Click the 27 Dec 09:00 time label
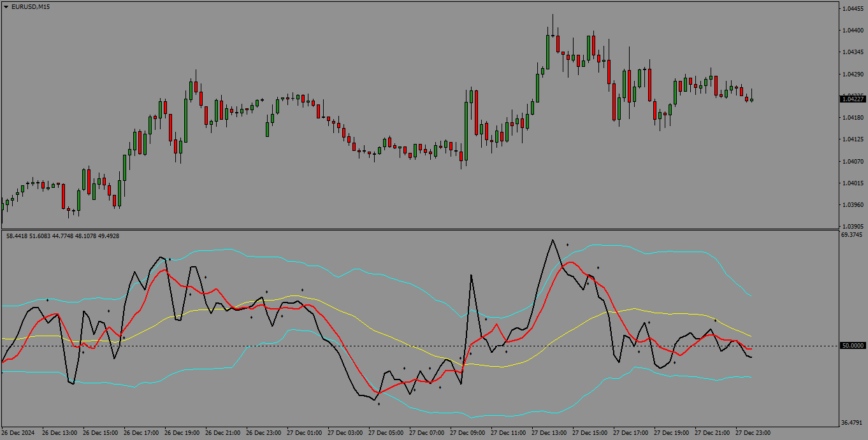This screenshot has width=868, height=440. 468,433
